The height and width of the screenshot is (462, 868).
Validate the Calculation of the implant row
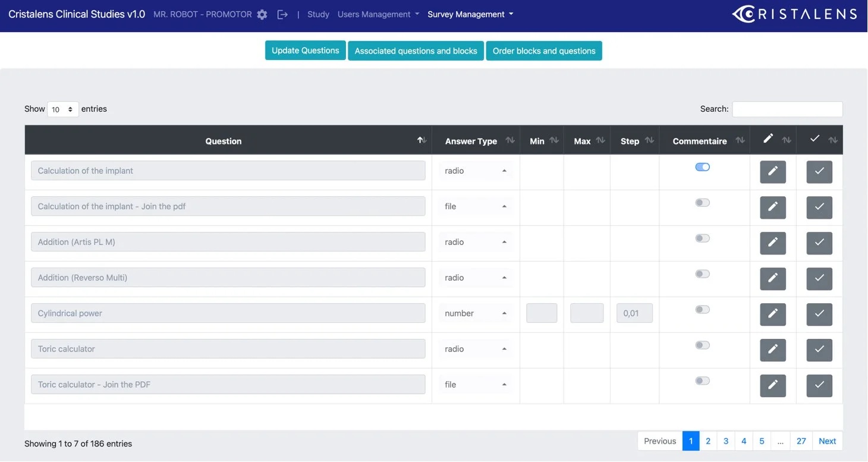pos(819,172)
